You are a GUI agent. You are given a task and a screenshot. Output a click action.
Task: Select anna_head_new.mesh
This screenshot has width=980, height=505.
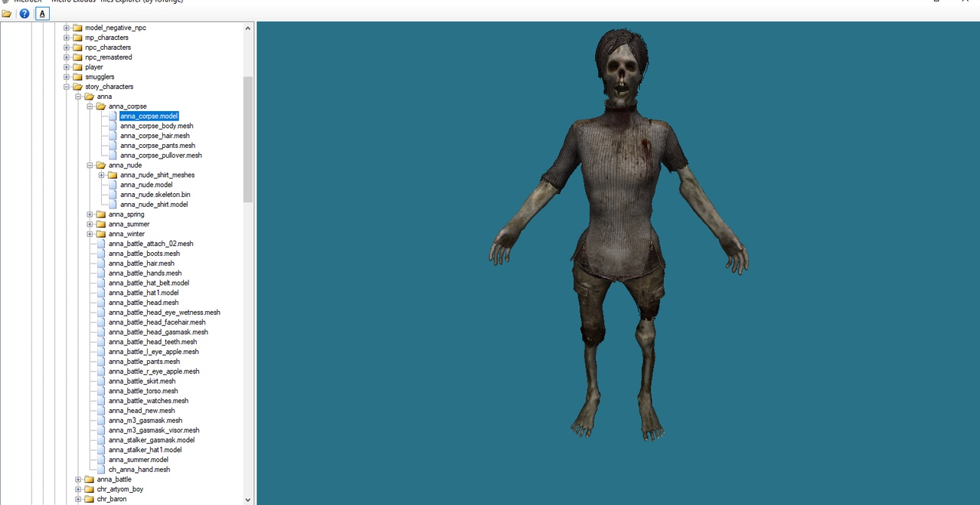[142, 411]
